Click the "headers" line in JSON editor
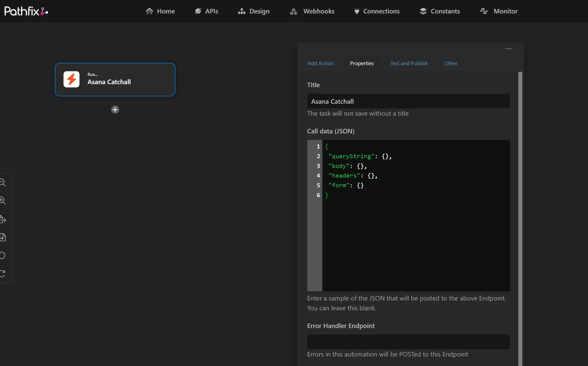This screenshot has width=588, height=366. pyautogui.click(x=353, y=176)
